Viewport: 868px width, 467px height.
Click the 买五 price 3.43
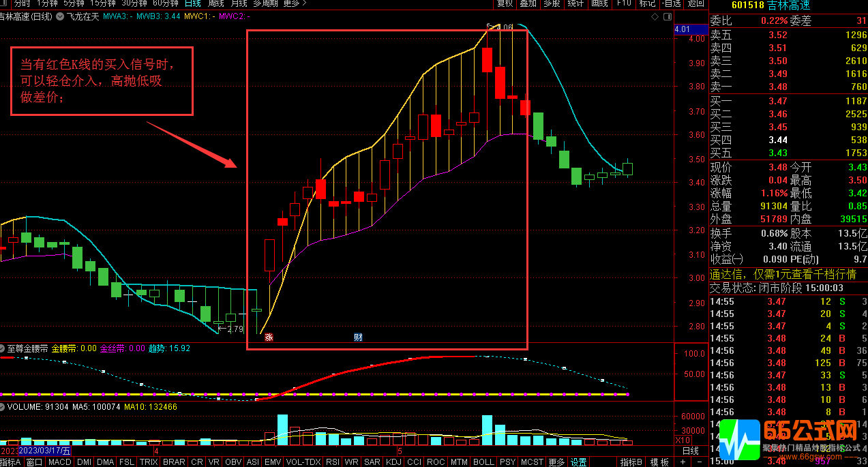[x=778, y=153]
